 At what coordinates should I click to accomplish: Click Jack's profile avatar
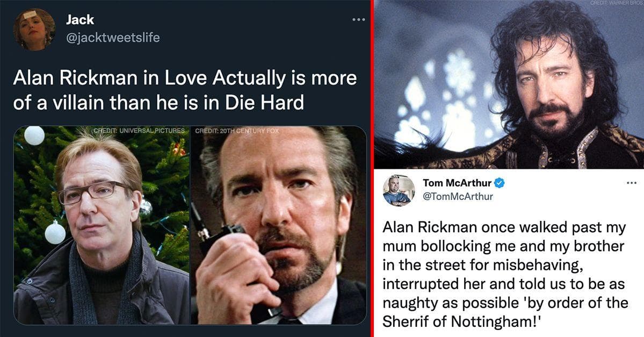tap(34, 29)
